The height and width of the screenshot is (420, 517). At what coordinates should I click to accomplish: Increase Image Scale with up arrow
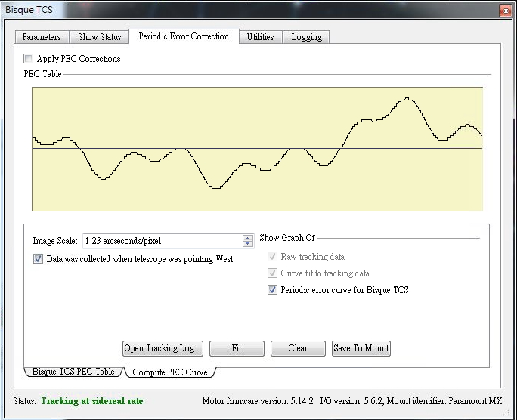248,238
